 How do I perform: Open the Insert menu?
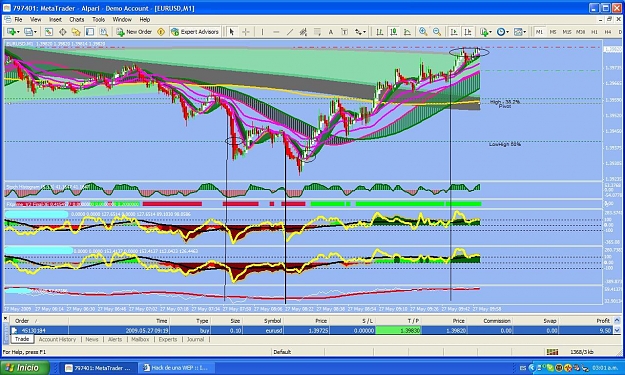(55, 20)
